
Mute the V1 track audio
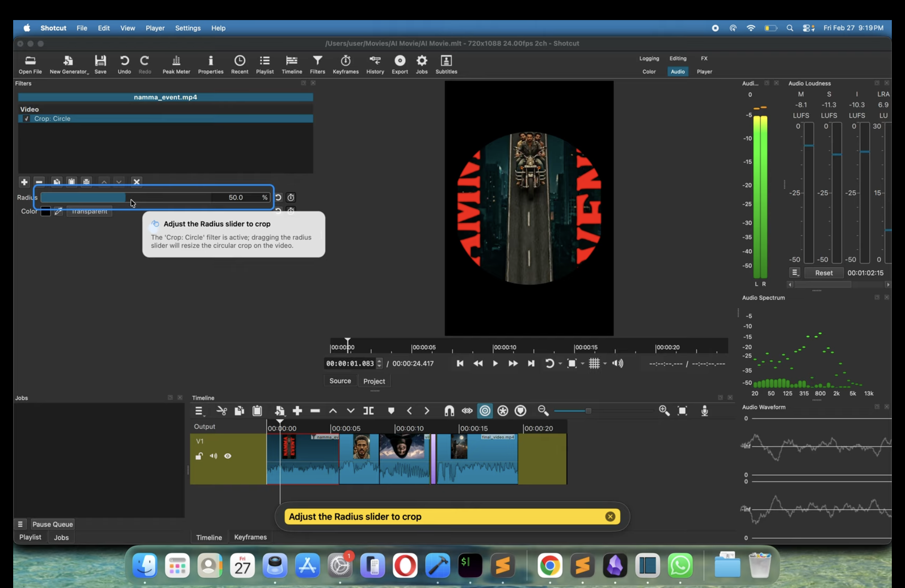(x=213, y=456)
